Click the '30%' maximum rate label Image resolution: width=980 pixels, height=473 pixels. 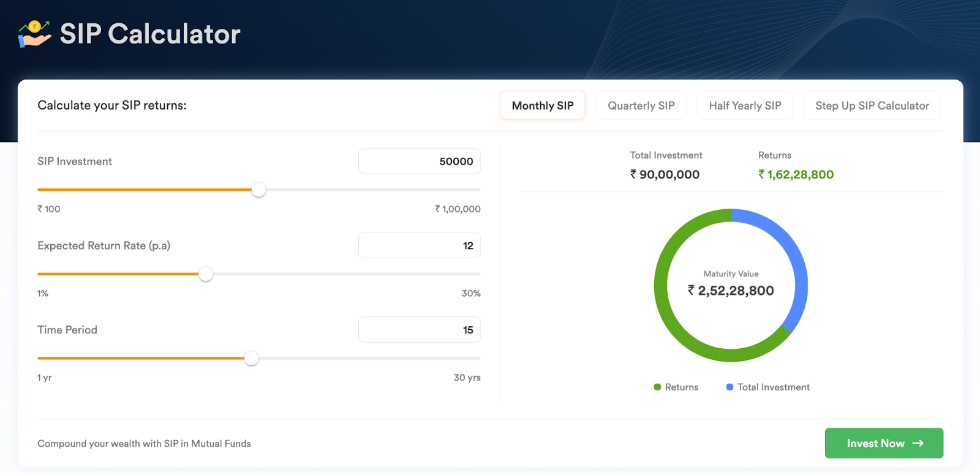pyautogui.click(x=471, y=293)
